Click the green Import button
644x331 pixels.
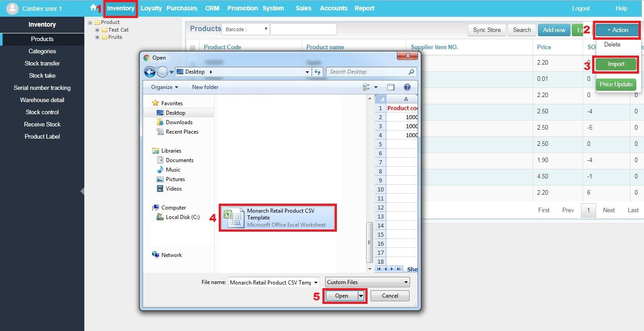click(616, 64)
